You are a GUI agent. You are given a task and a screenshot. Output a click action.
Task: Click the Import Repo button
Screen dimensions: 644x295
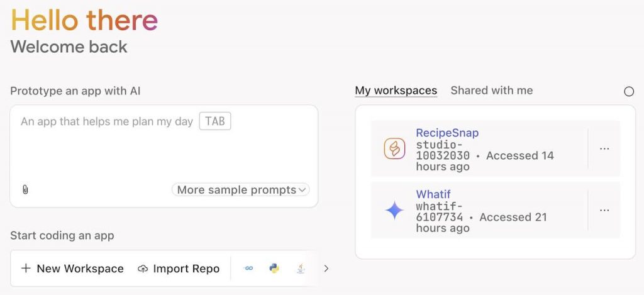click(x=179, y=269)
